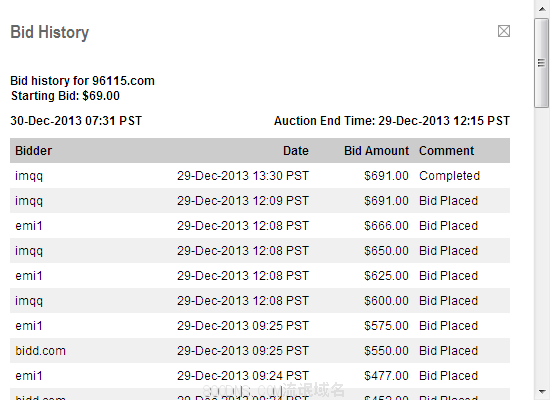Image resolution: width=550 pixels, height=400 pixels.
Task: Click scrollbar up arrow
Action: (542, 9)
